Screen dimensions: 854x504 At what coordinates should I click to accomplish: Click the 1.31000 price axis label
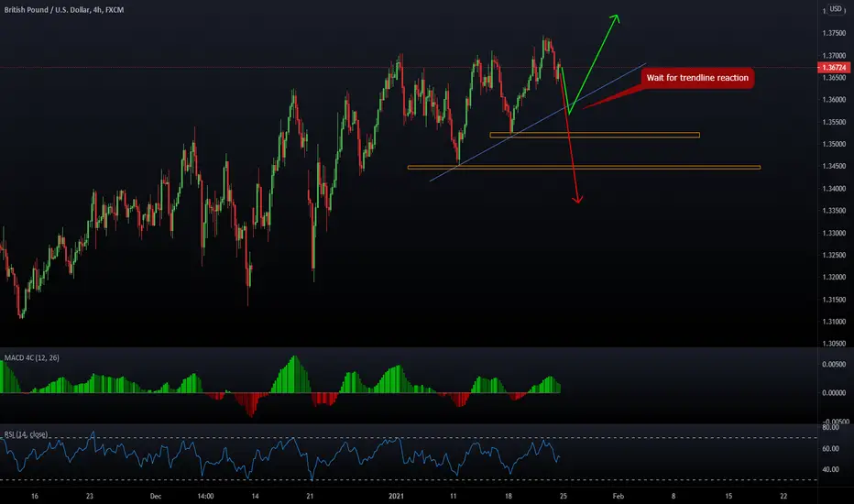(834, 322)
